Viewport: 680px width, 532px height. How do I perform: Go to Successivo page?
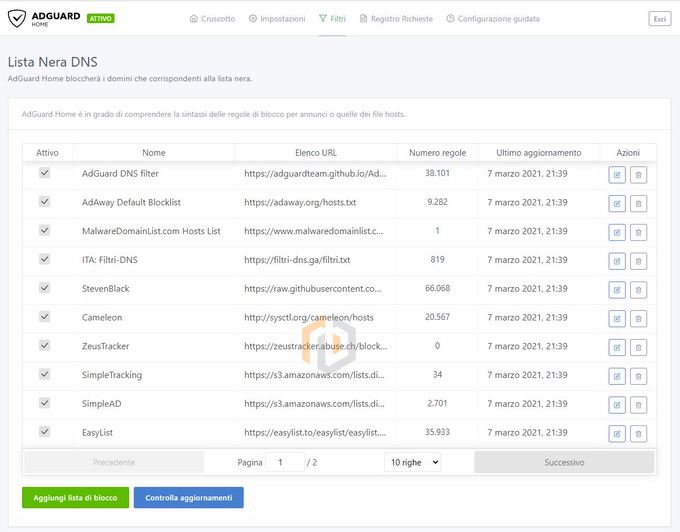click(564, 462)
